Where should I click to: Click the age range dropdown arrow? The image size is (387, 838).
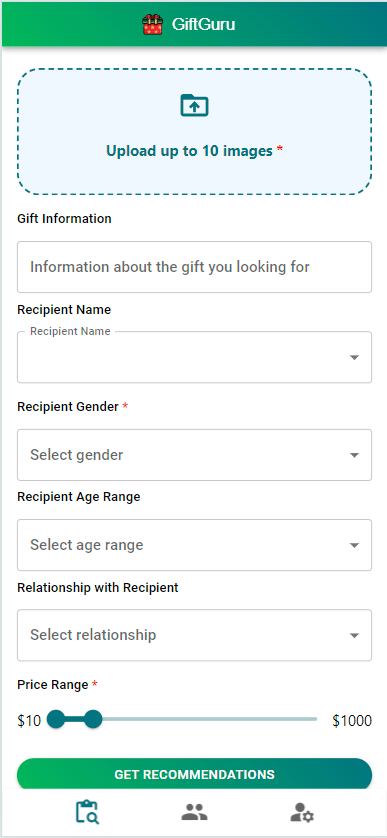(354, 546)
